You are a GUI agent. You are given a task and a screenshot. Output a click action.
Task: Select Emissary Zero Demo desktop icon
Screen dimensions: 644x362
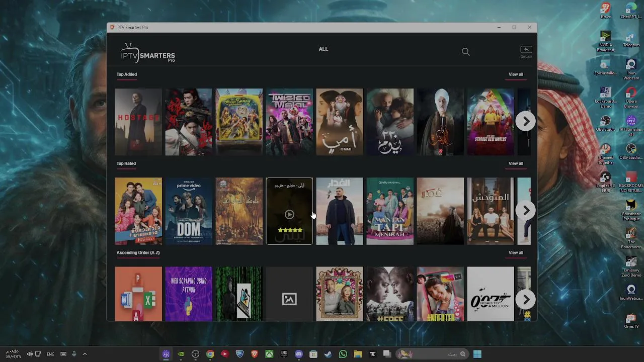pyautogui.click(x=631, y=266)
